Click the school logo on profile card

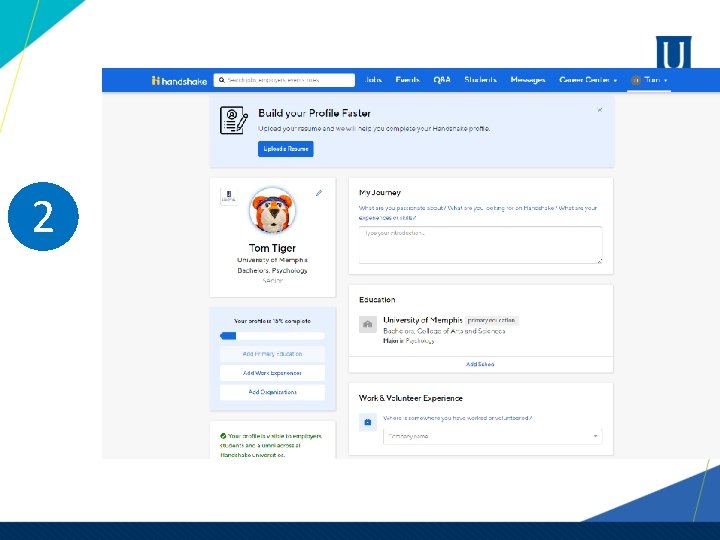pyautogui.click(x=229, y=197)
